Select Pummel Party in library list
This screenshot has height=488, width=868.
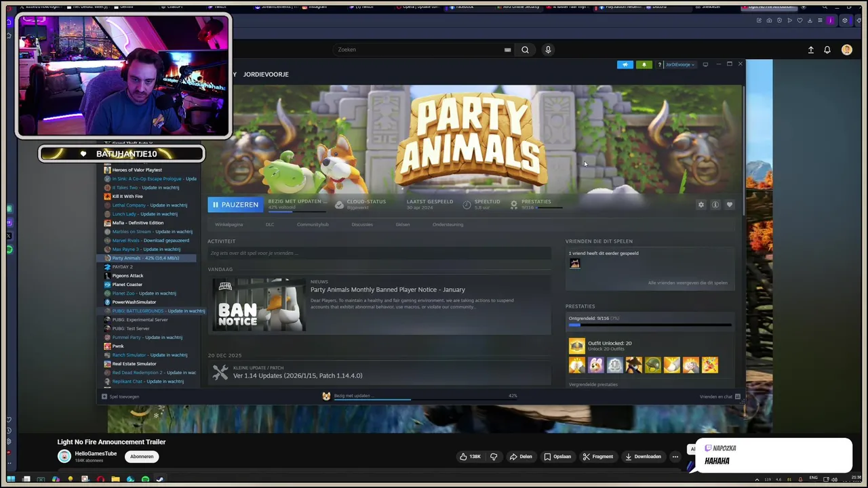coord(147,338)
